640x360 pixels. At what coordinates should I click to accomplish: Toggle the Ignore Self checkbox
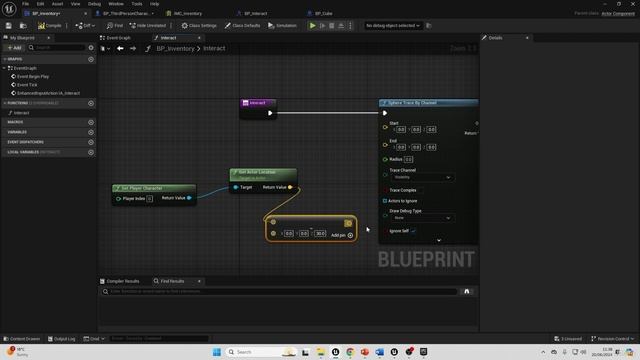pos(413,231)
